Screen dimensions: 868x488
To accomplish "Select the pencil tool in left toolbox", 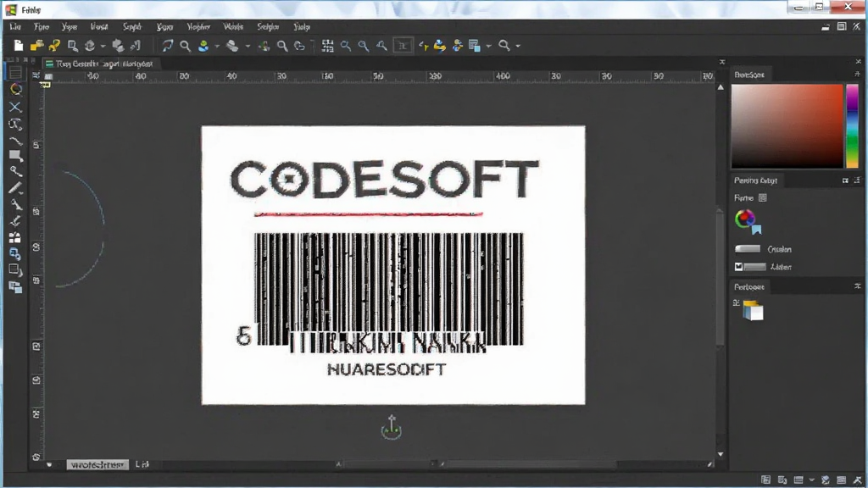I will [15, 188].
